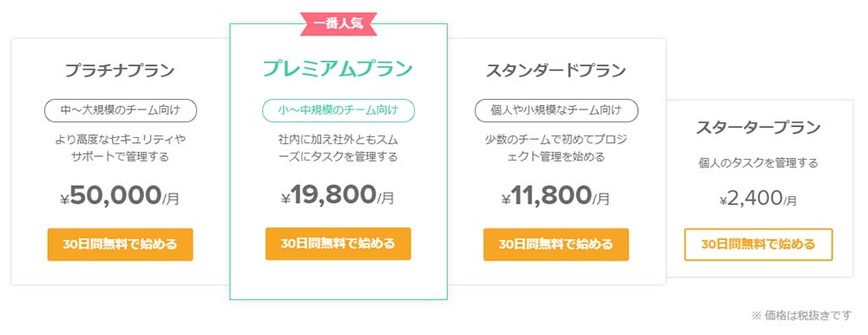Click the 個人や小規模なチーム向け pill label
This screenshot has height=335, width=868.
tap(556, 110)
